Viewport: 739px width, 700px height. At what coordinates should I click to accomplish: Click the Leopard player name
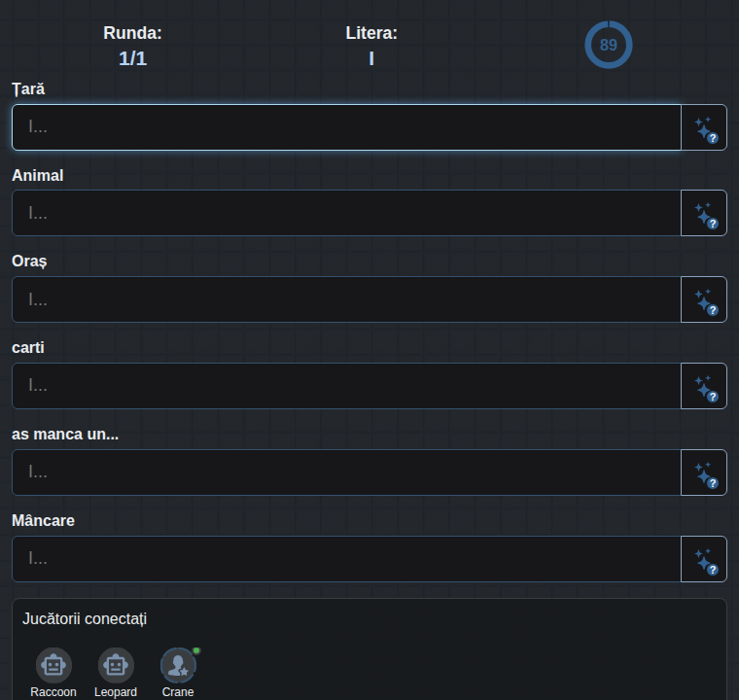(x=116, y=692)
